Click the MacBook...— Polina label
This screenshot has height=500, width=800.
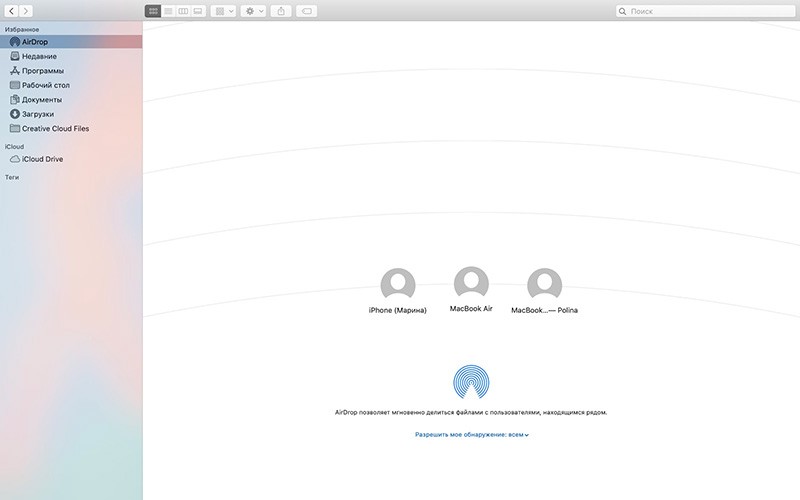click(544, 310)
